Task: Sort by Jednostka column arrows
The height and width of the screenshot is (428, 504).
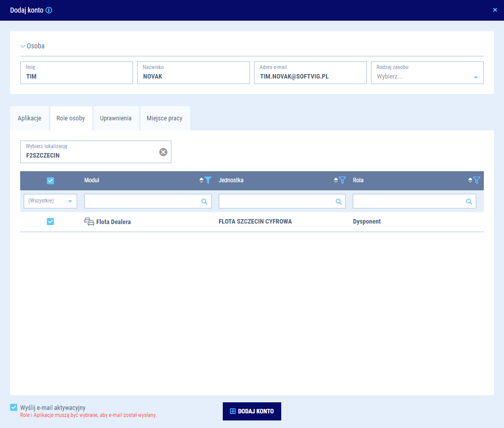Action: coord(336,180)
